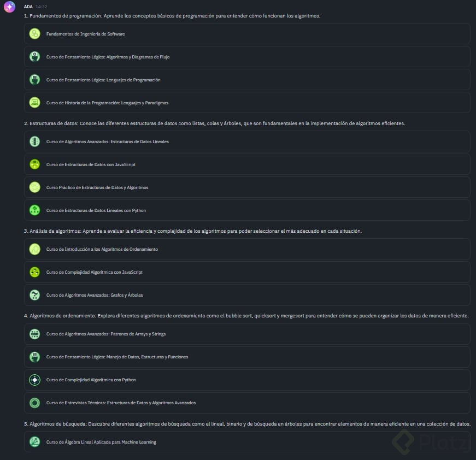
Task: Click the 14:32 message timestamp
Action: pyautogui.click(x=41, y=7)
